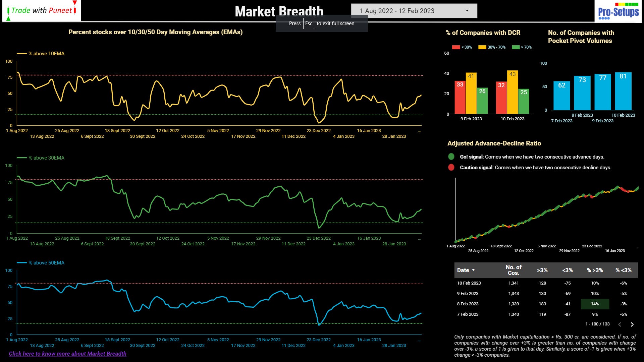The image size is (644, 362).
Task: Click the Esc key hint button
Action: click(309, 23)
